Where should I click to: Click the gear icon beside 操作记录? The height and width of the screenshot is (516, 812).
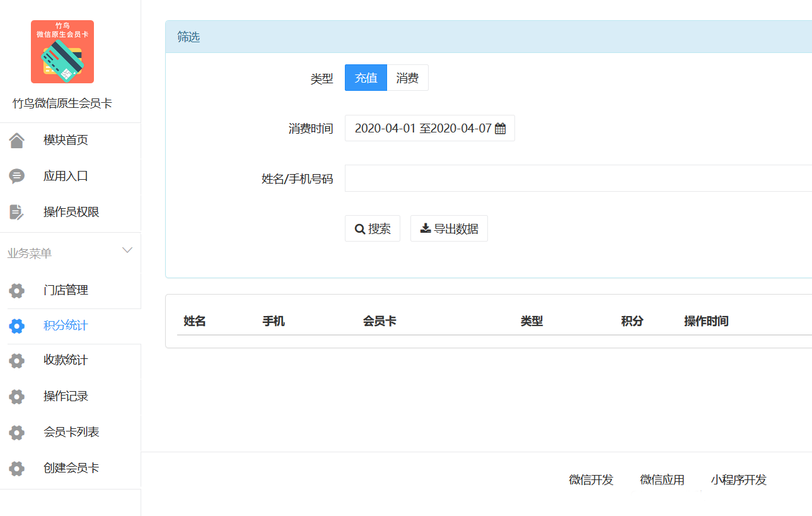17,396
